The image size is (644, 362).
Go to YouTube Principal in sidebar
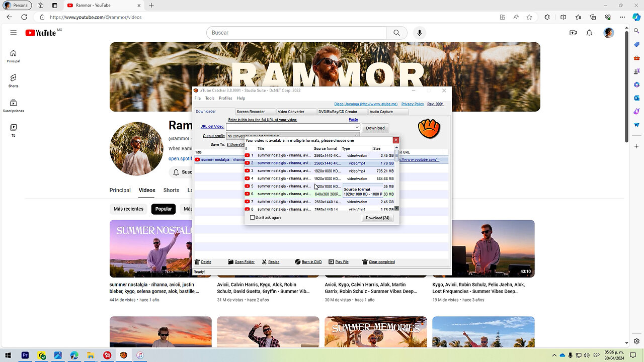tap(14, 56)
